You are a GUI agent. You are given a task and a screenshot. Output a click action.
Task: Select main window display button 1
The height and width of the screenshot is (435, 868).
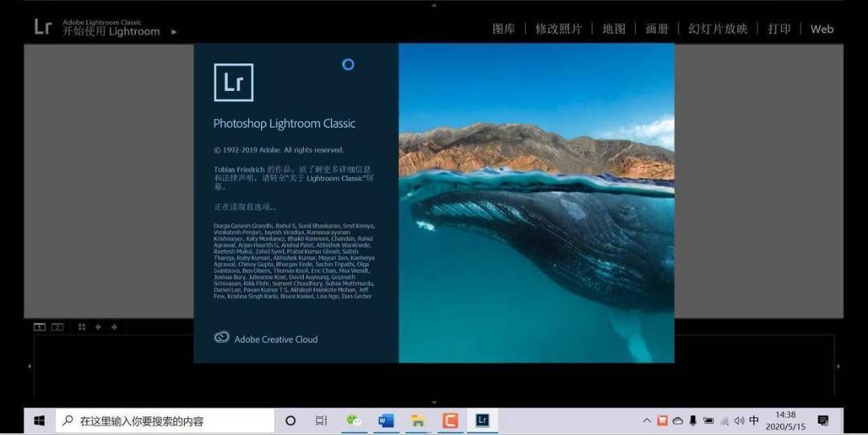point(39,327)
